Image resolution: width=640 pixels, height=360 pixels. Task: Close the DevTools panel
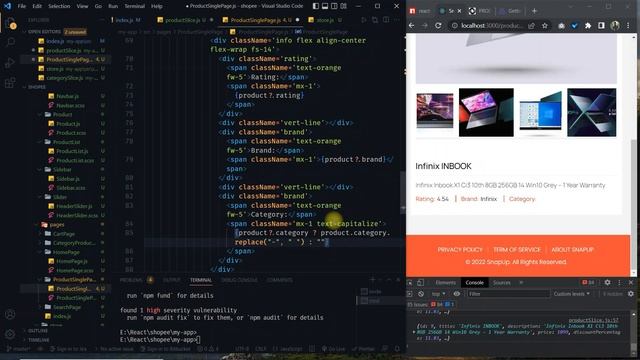coord(631,282)
